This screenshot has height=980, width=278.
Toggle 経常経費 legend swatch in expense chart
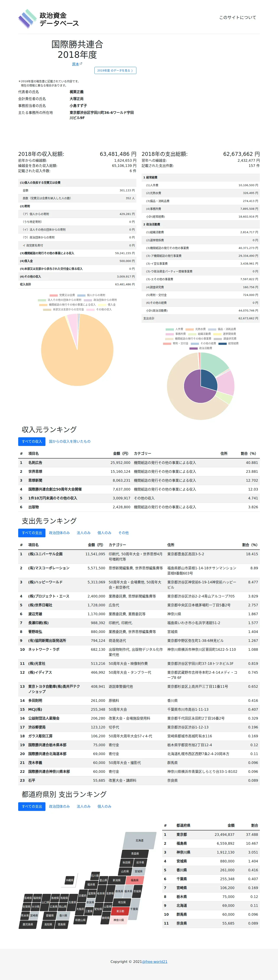tap(223, 344)
